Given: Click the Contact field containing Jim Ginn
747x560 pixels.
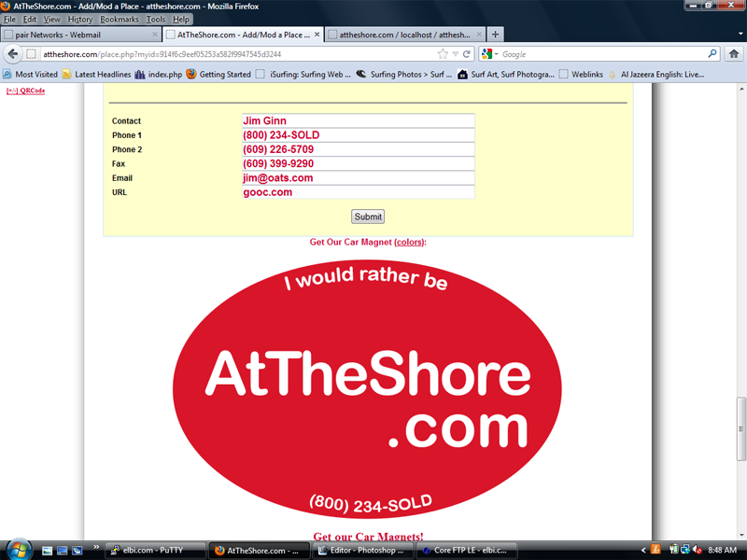Looking at the screenshot, I should [x=359, y=121].
